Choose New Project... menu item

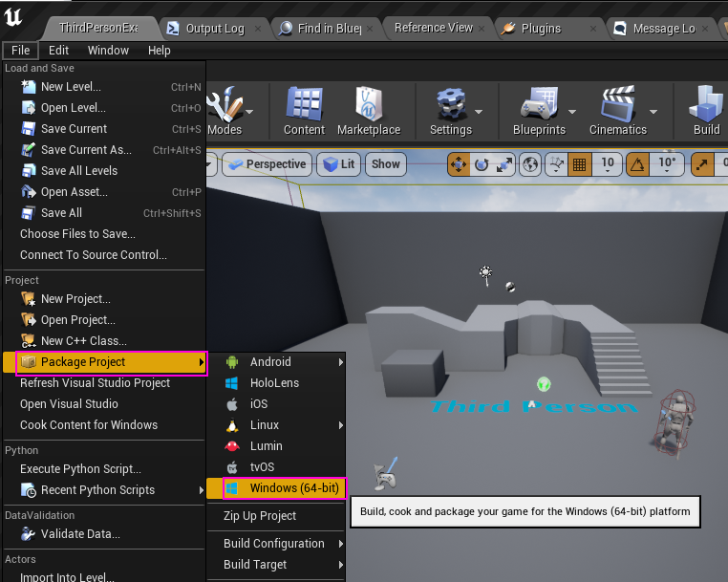click(104, 299)
